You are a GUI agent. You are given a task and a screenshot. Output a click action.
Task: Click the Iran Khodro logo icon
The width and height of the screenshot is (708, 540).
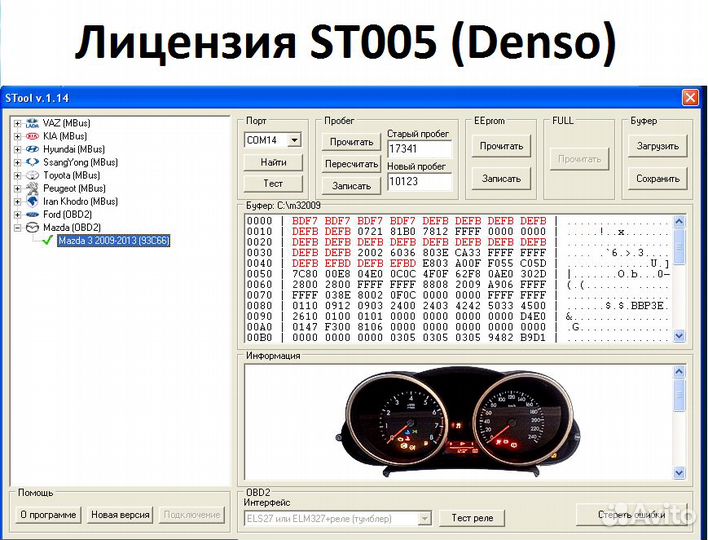33,201
